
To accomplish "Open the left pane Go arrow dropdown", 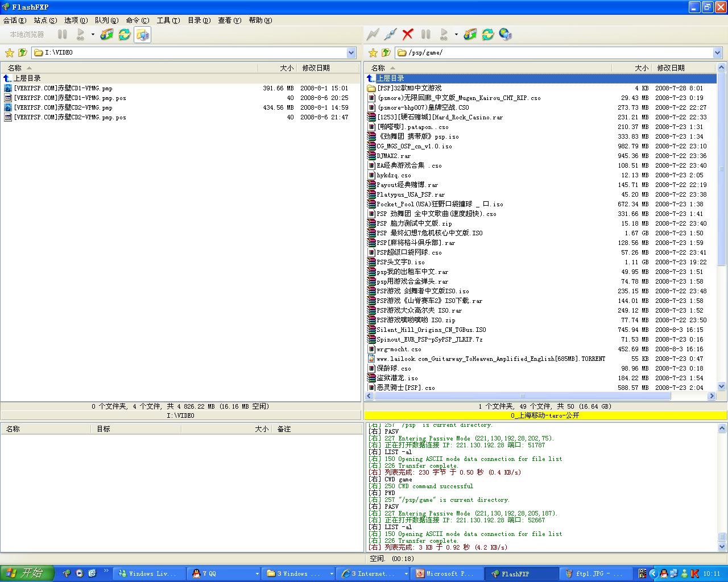I will tap(93, 35).
